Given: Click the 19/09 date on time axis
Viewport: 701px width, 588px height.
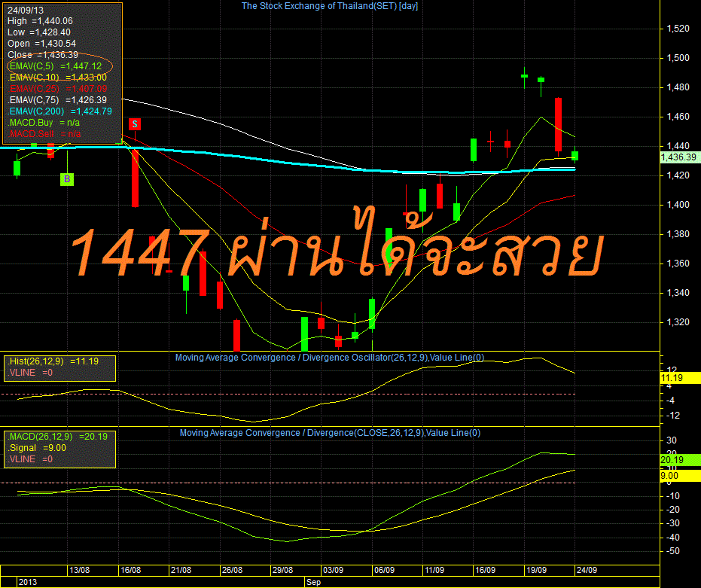Looking at the screenshot, I should click(536, 570).
